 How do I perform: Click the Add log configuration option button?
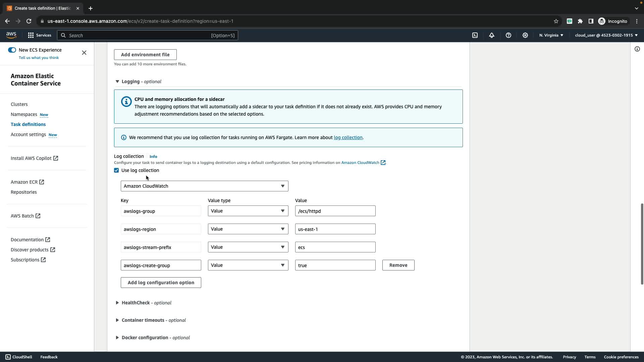point(161,283)
